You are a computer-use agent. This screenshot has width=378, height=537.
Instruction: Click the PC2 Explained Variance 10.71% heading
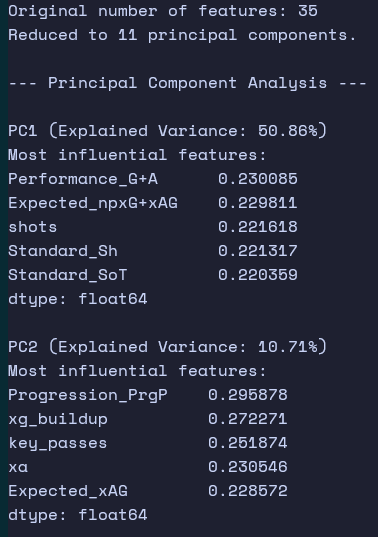click(x=168, y=347)
